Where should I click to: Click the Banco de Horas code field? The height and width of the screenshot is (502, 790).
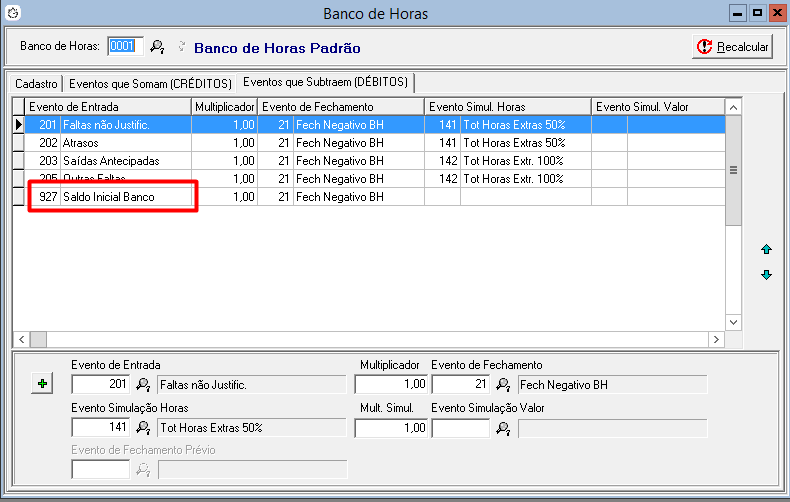coord(121,46)
